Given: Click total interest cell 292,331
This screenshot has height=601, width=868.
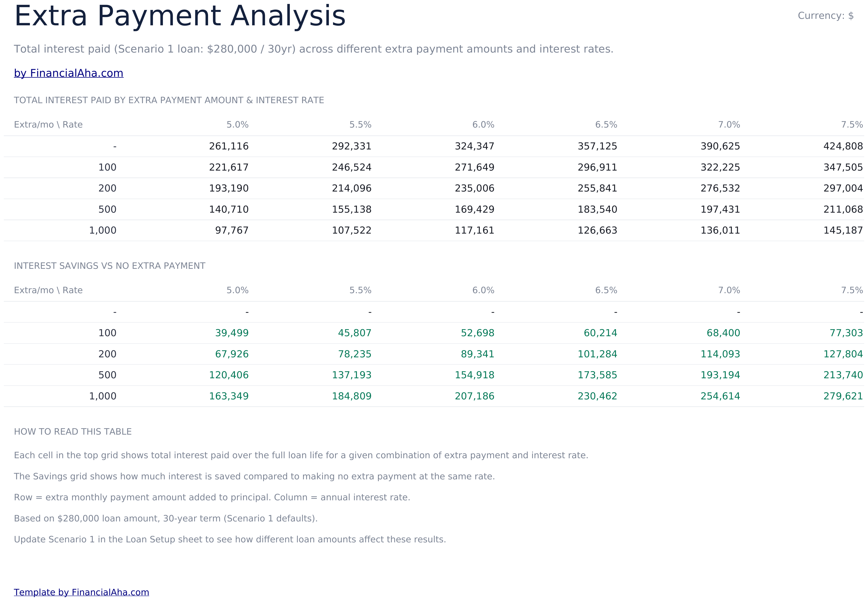Looking at the screenshot, I should [352, 146].
